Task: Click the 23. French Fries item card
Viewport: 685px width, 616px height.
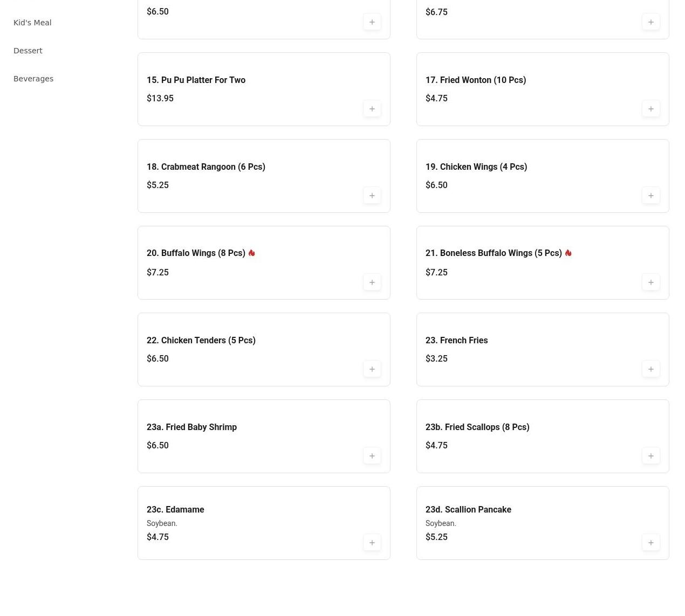Action: (543, 350)
